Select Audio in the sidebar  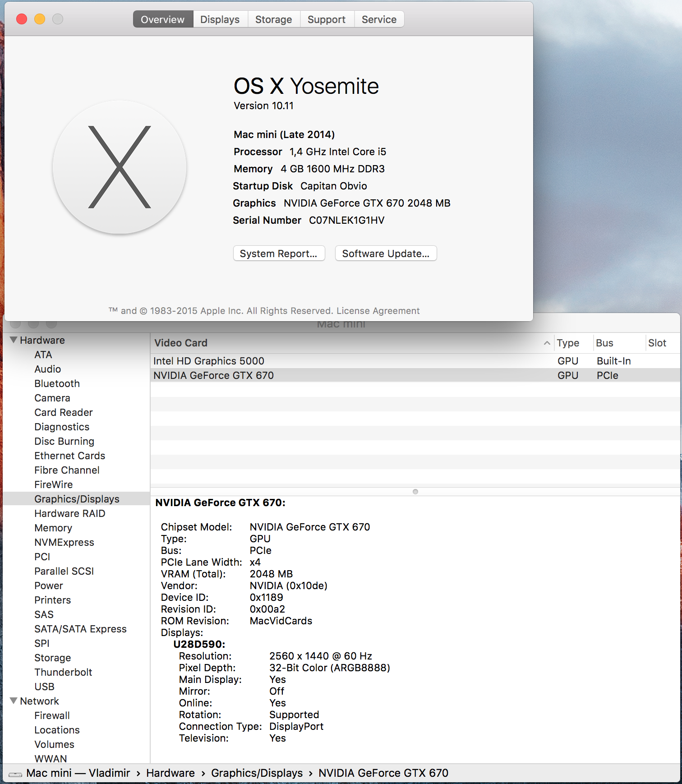(48, 369)
